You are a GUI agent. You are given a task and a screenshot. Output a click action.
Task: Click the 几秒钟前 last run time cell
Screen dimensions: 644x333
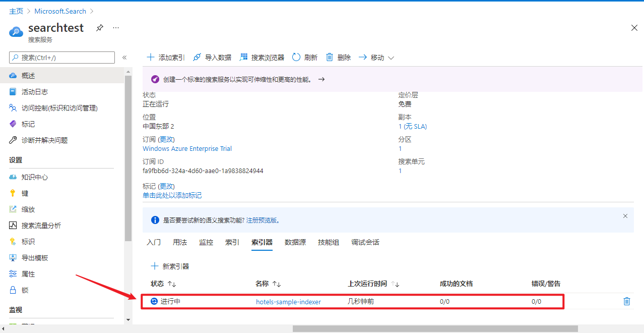[x=361, y=301]
